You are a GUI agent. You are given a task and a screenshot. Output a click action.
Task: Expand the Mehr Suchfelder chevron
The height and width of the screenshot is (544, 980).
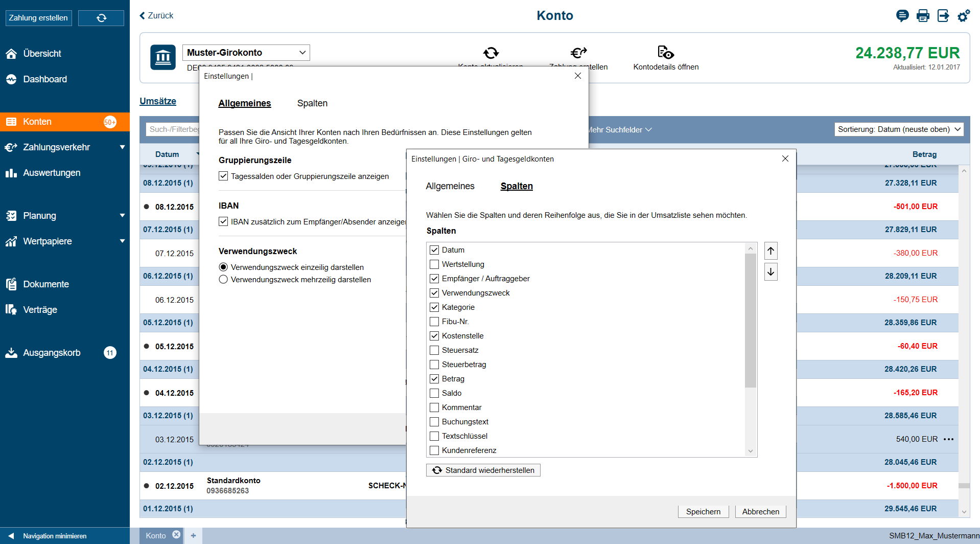pyautogui.click(x=649, y=130)
